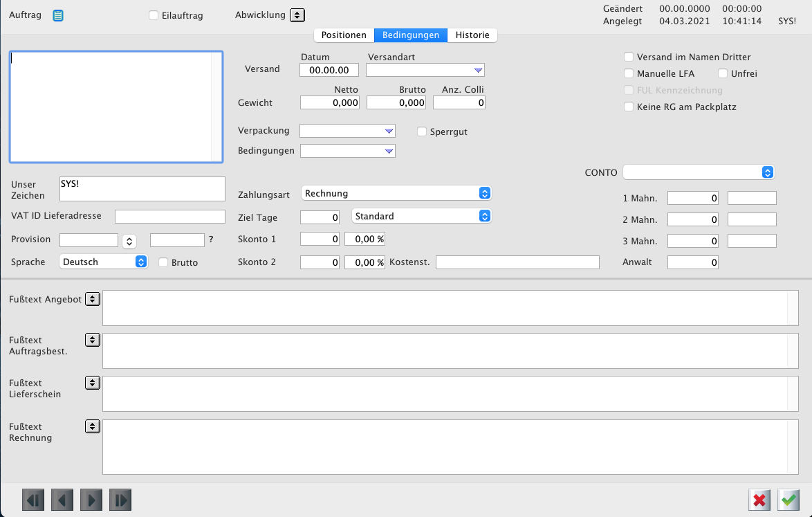Open the Sprache dropdown set to Deutsch
Image resolution: width=812 pixels, height=517 pixels.
pos(104,262)
